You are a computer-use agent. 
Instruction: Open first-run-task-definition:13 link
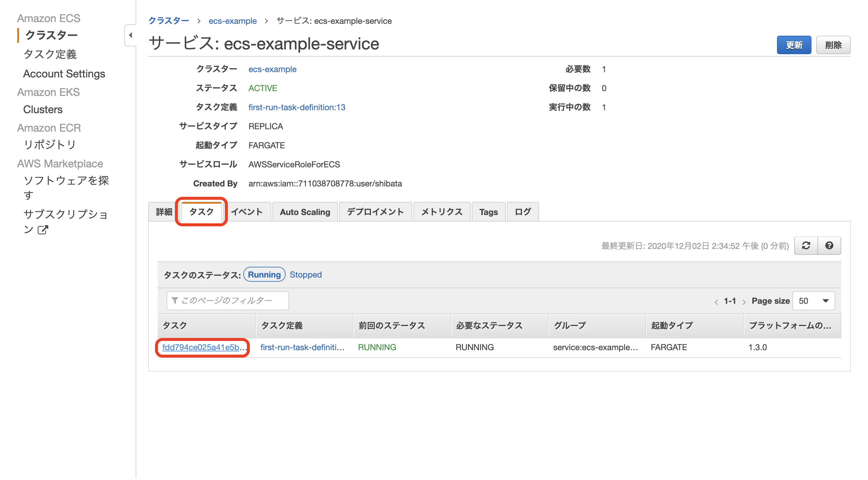297,107
